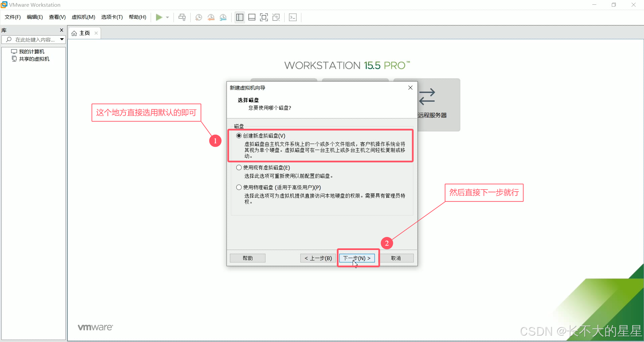This screenshot has height=342, width=644.
Task: Minimize the VMware Workstation window
Action: click(x=594, y=5)
